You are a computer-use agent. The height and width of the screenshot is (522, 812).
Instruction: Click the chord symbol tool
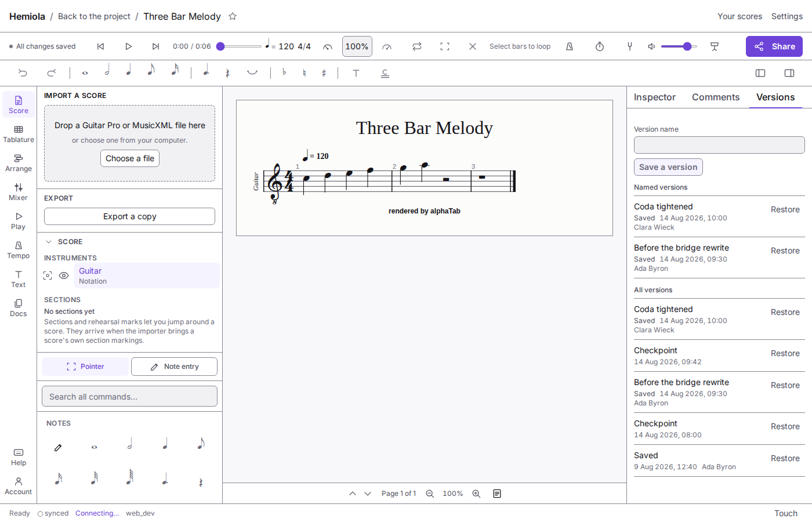pos(385,73)
